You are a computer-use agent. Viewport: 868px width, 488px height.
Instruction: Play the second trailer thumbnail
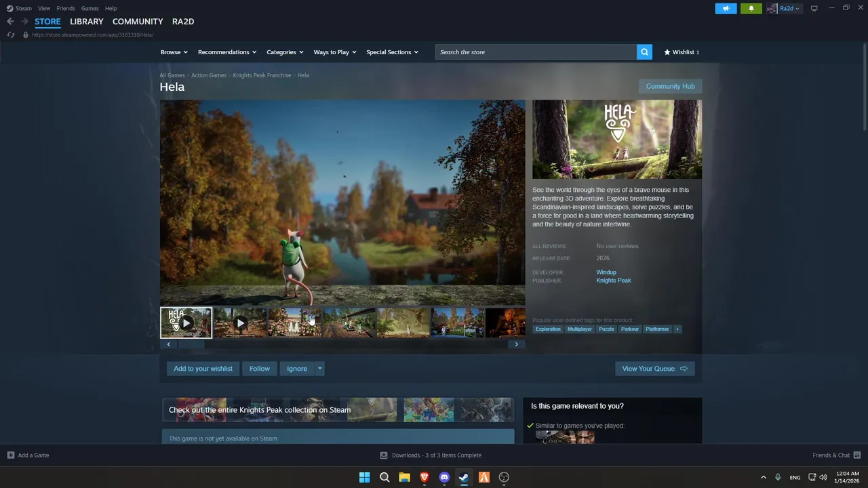coord(240,323)
